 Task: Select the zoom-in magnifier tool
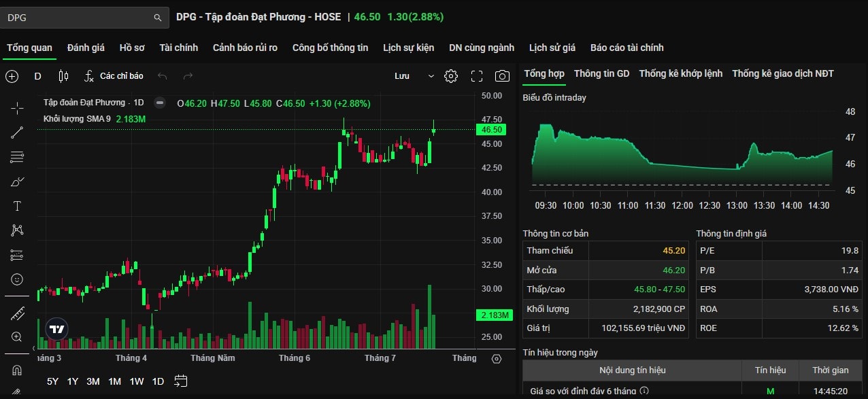tap(17, 336)
